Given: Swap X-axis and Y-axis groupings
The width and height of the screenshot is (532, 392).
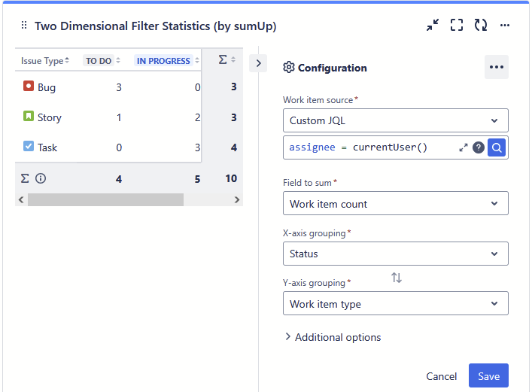Looking at the screenshot, I should pos(397,278).
